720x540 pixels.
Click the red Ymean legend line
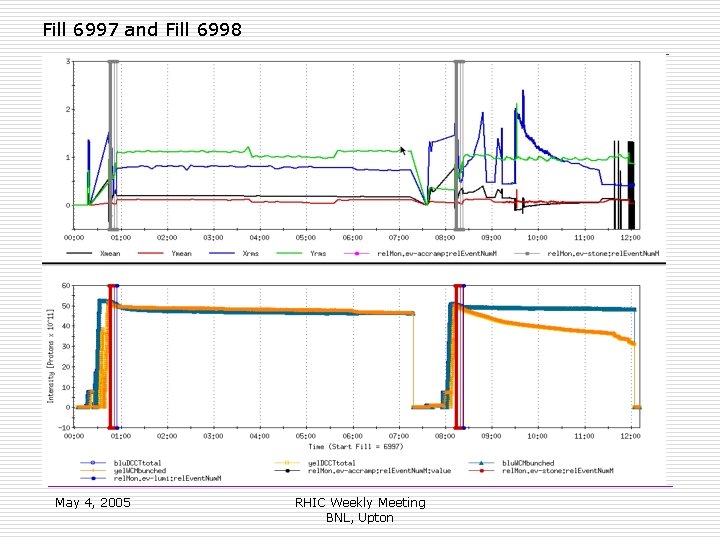[x=151, y=253]
